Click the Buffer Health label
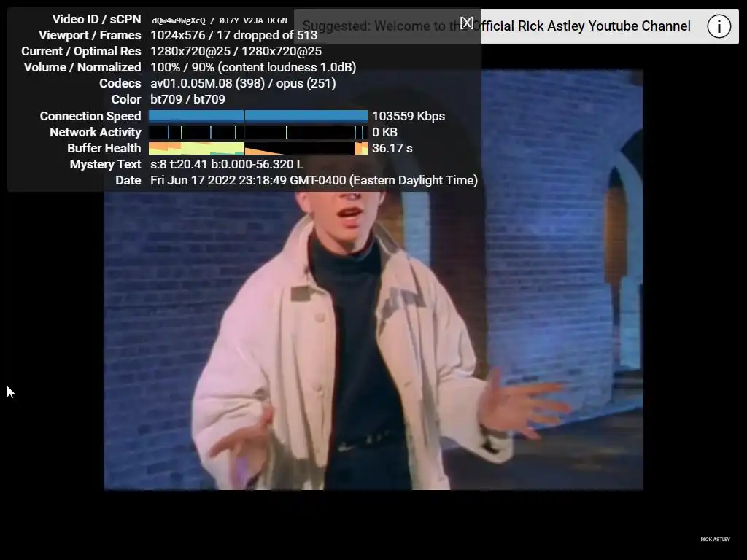 (104, 148)
